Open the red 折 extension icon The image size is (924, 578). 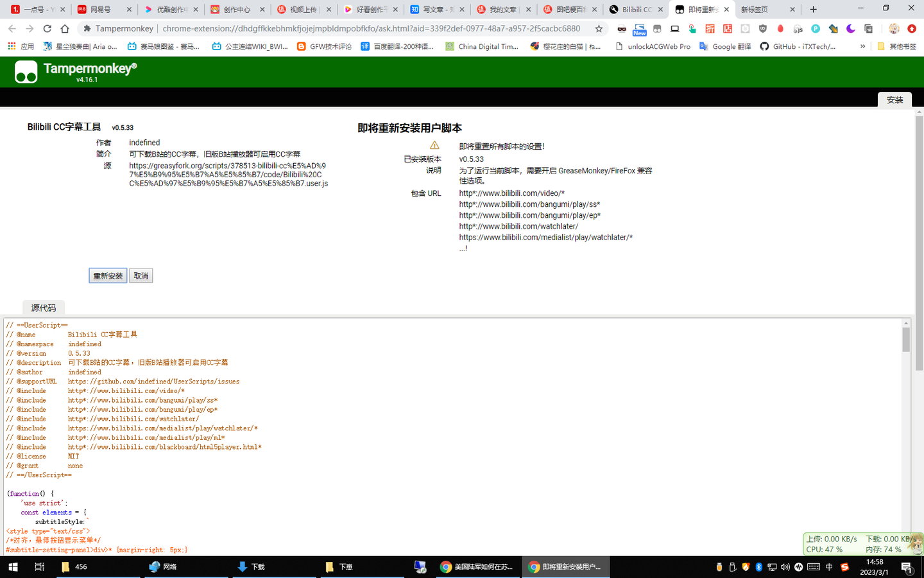pos(710,28)
